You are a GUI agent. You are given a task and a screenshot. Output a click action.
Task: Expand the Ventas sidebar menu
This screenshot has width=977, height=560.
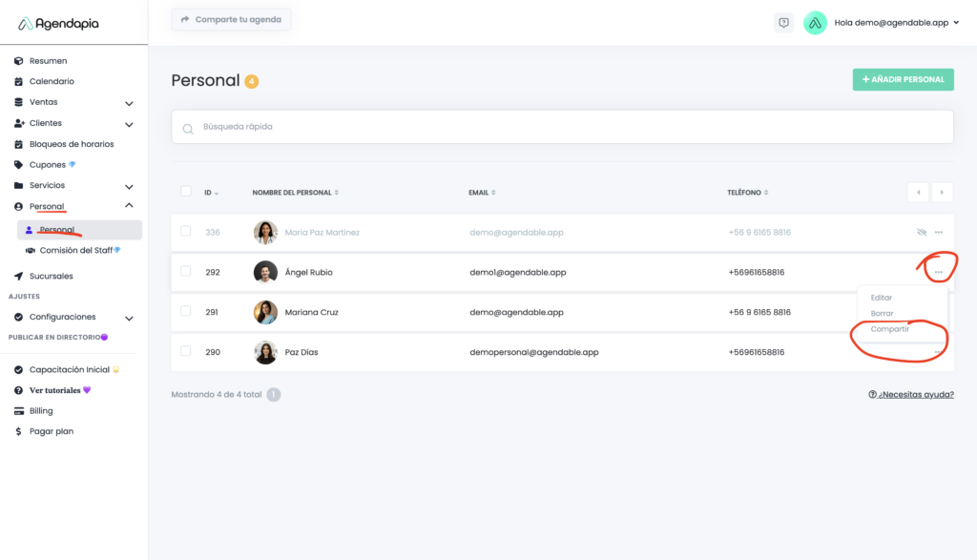[129, 103]
